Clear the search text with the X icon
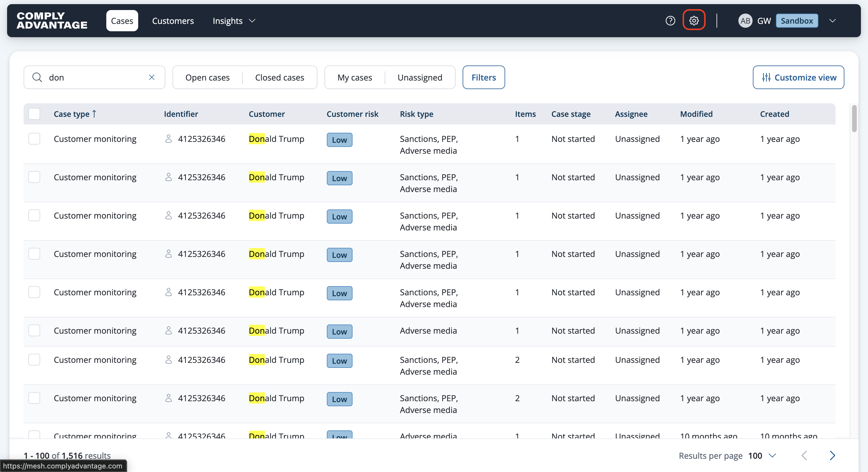Image resolution: width=868 pixels, height=472 pixels. (x=152, y=77)
